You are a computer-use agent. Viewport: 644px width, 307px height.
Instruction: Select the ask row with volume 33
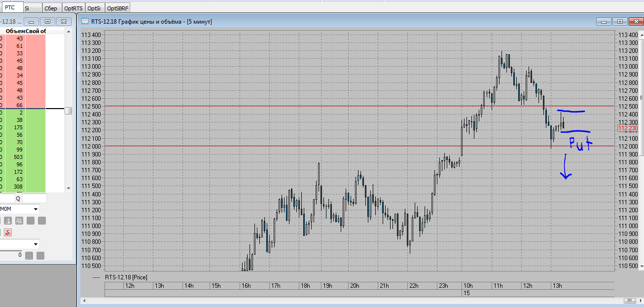(x=23, y=53)
